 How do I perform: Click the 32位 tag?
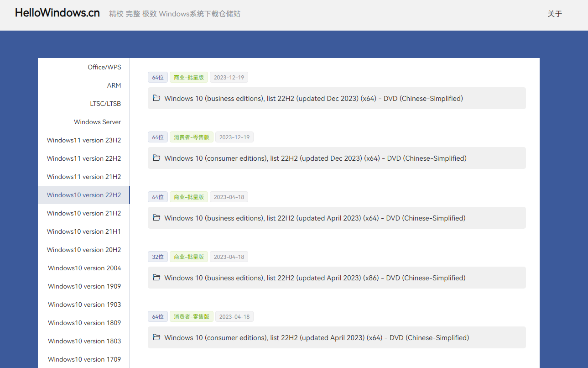pos(158,257)
